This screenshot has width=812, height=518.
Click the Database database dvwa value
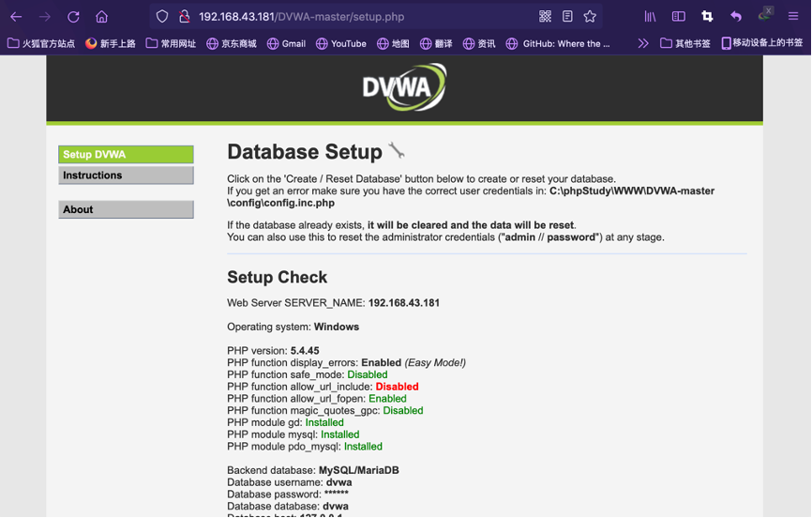[x=336, y=506]
